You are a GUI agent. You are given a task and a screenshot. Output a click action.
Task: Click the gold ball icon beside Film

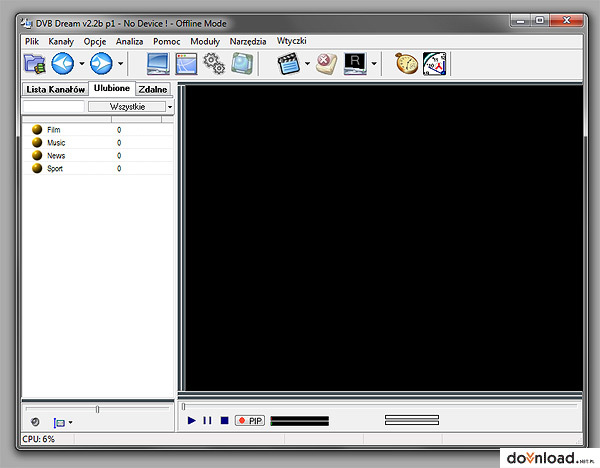coord(37,129)
